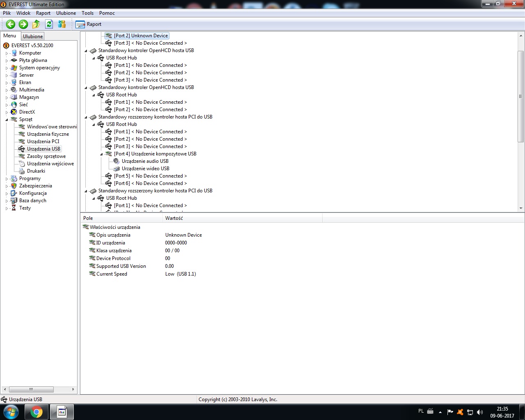Click the Up level arrow toolbar icon

point(36,24)
